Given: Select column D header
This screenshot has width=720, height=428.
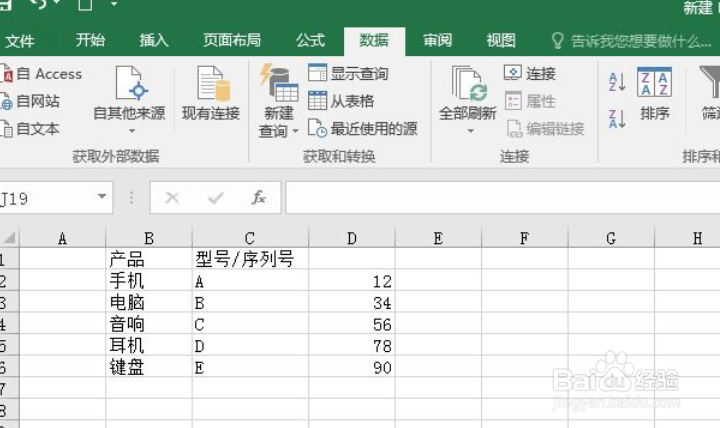Looking at the screenshot, I should (x=352, y=238).
